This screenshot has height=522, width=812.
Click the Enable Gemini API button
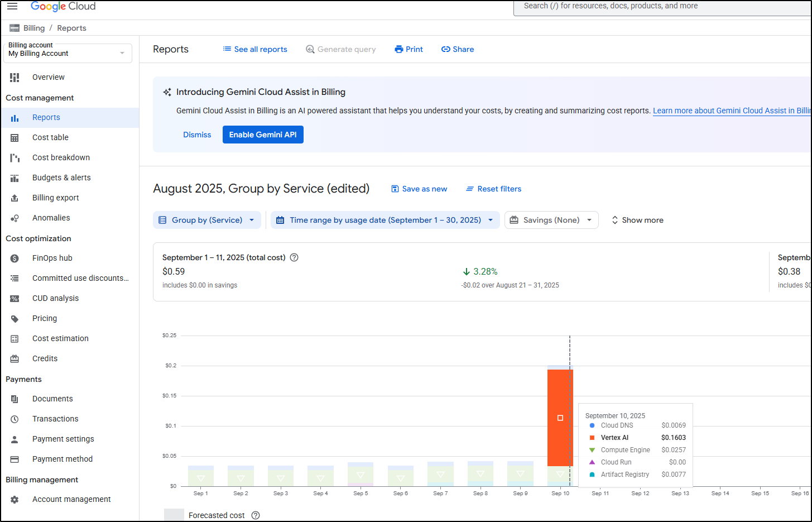pos(263,135)
